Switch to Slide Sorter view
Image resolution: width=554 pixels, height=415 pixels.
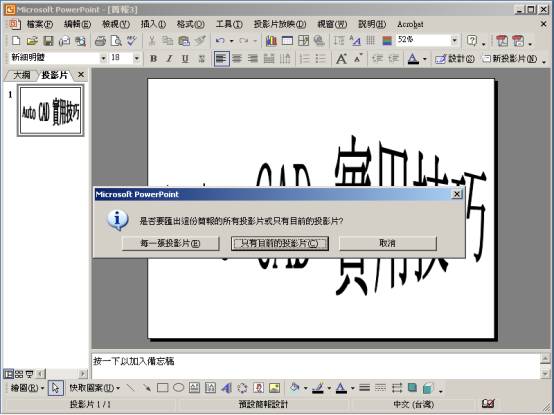[19, 374]
